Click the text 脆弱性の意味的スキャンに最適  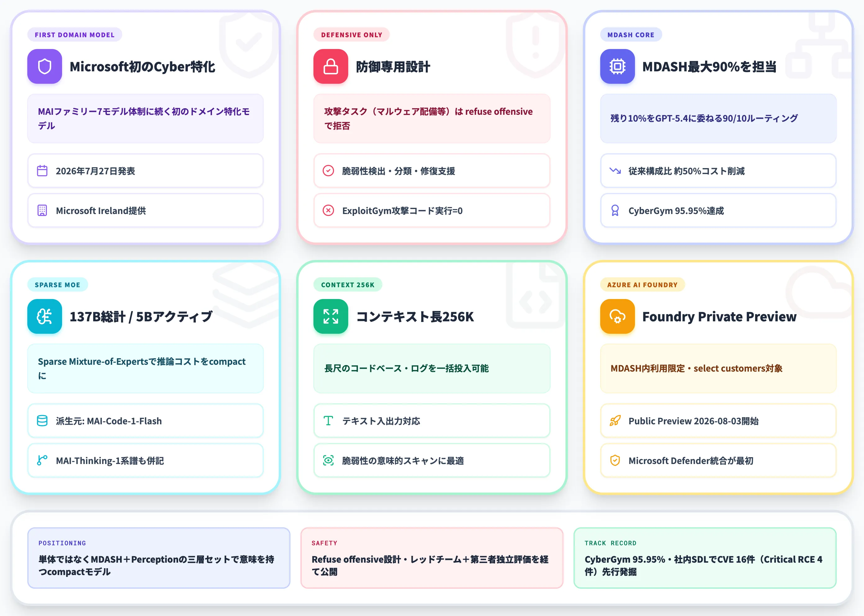tap(403, 461)
